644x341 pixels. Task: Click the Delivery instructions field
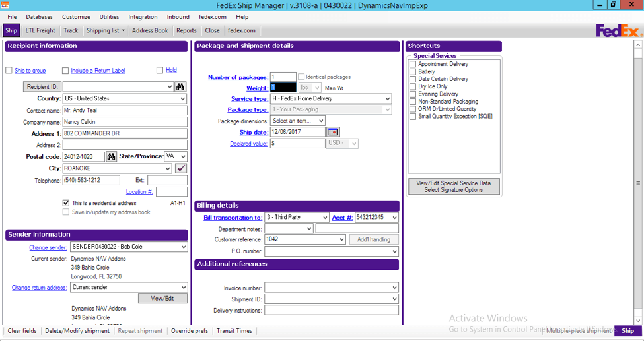point(332,310)
